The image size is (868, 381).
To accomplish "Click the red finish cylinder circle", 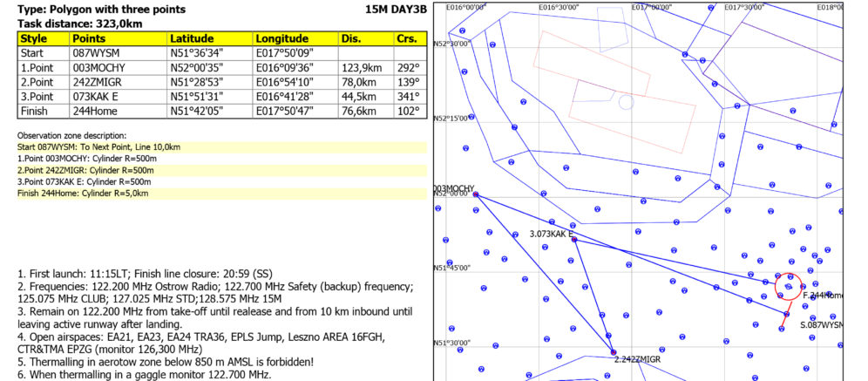I will point(788,283).
